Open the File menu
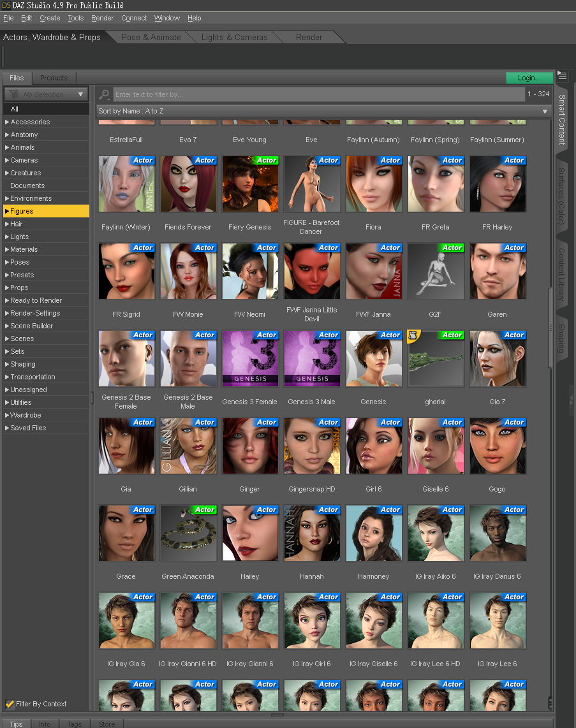This screenshot has height=728, width=576. (x=8, y=18)
